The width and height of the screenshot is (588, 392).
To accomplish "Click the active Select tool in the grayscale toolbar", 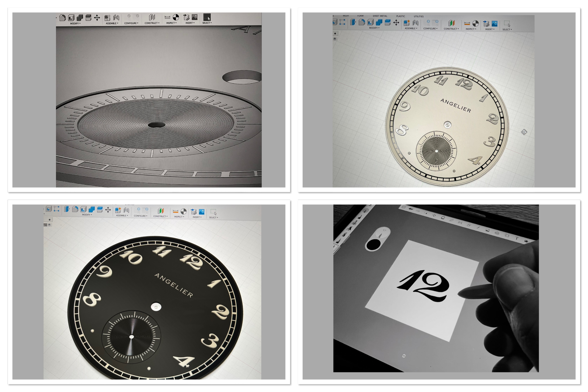I will 207,17.
